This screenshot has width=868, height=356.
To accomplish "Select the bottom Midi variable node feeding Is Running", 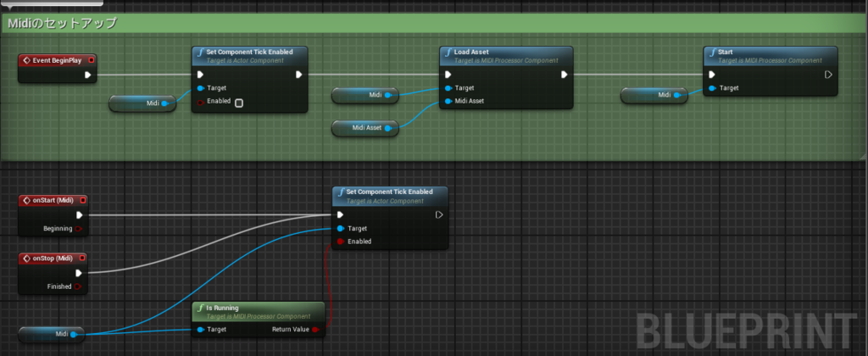I will tap(52, 334).
